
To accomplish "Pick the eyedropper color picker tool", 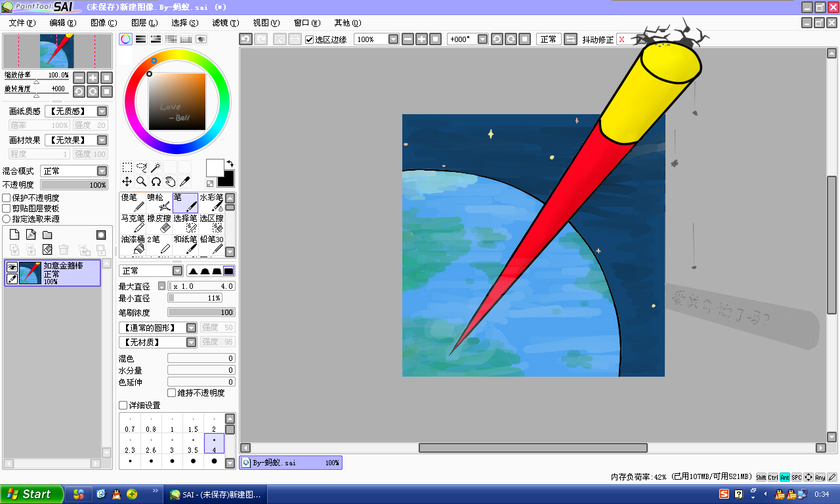I will coord(185,182).
